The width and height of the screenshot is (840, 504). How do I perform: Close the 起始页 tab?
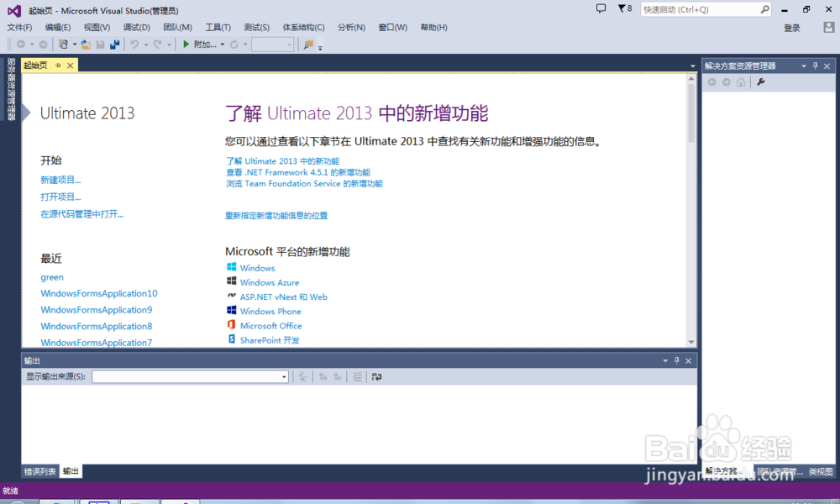71,66
